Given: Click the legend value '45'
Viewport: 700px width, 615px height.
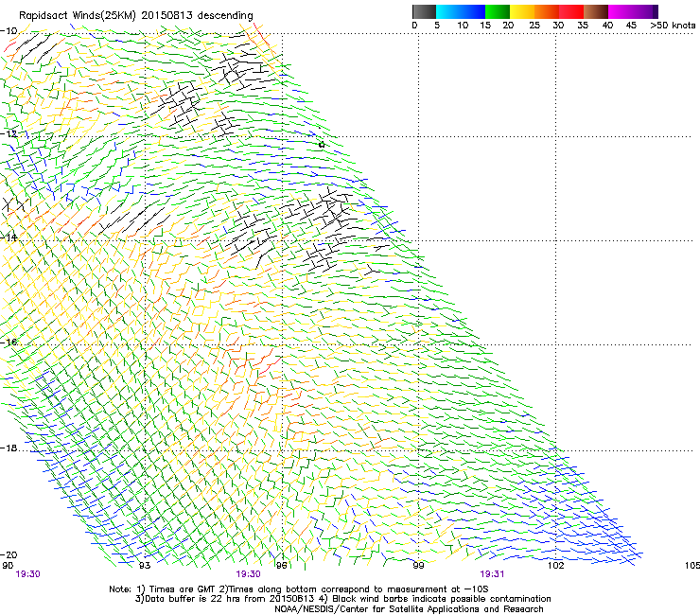Looking at the screenshot, I should (x=631, y=25).
